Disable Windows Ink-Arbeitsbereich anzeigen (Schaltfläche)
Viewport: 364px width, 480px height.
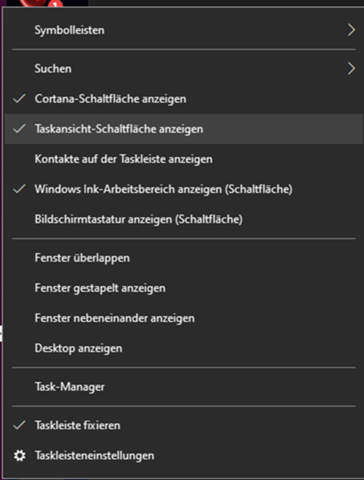[184, 189]
